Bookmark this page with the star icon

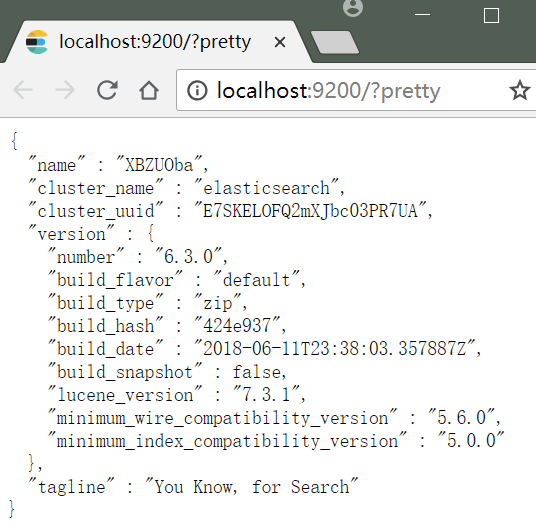point(520,90)
